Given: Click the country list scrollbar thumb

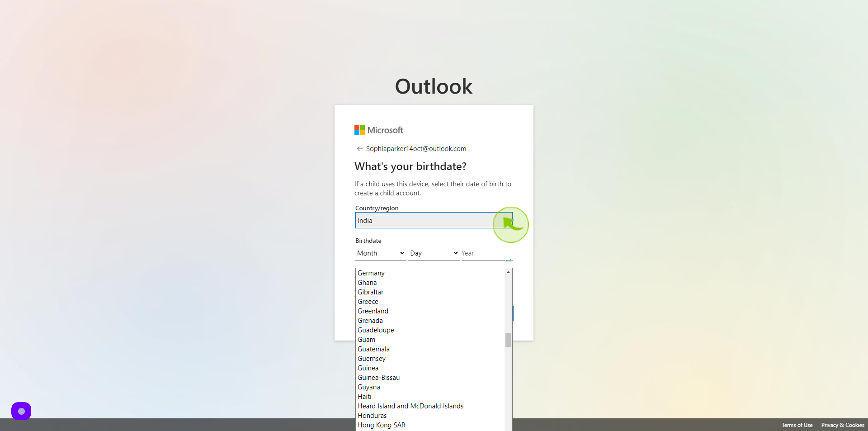Looking at the screenshot, I should (508, 340).
